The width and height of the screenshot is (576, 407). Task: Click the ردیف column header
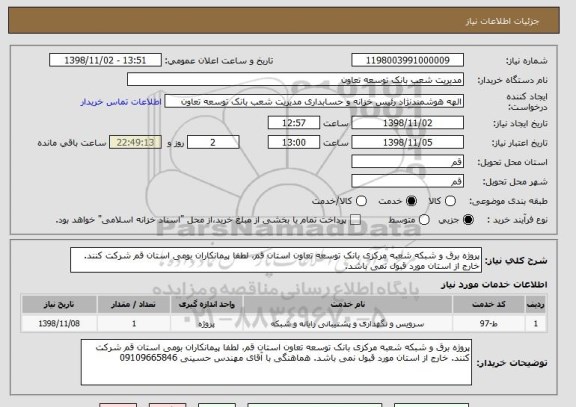pos(536,304)
